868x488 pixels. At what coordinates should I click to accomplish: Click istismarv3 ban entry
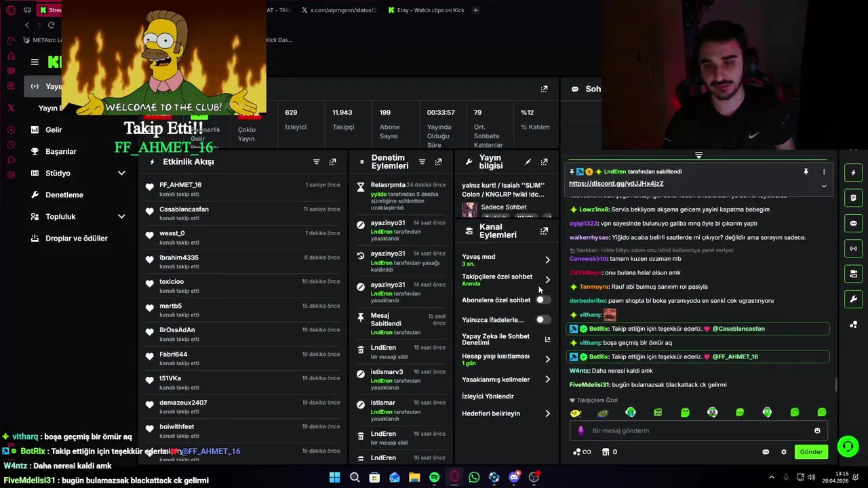tap(401, 380)
